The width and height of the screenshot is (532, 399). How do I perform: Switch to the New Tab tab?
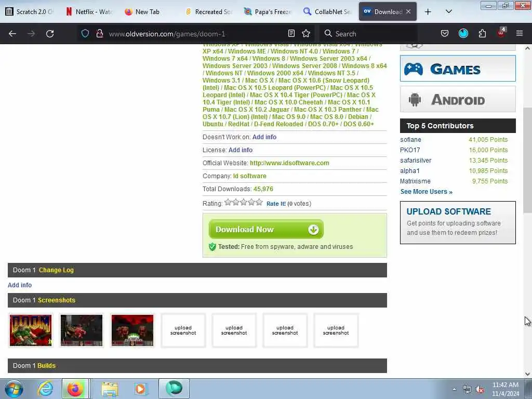click(x=147, y=12)
